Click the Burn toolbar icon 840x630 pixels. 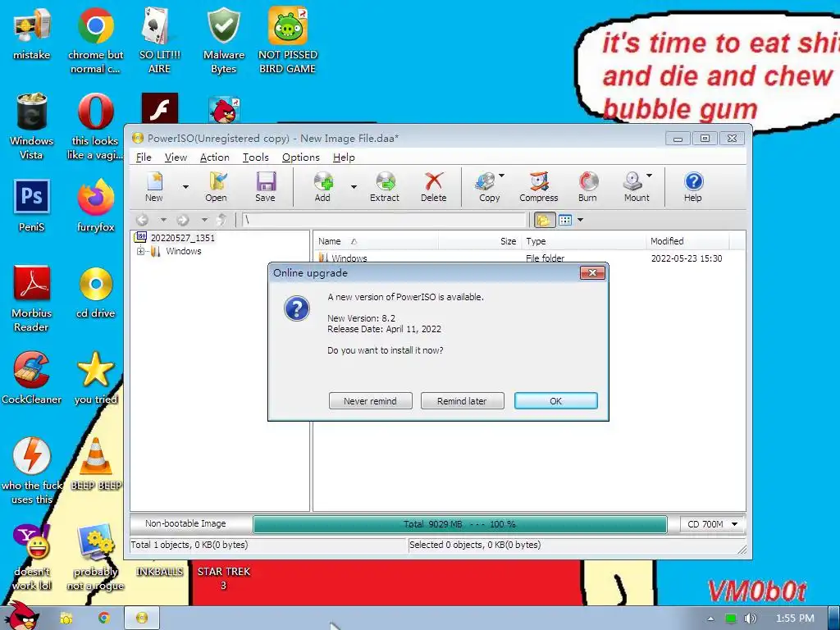click(587, 186)
